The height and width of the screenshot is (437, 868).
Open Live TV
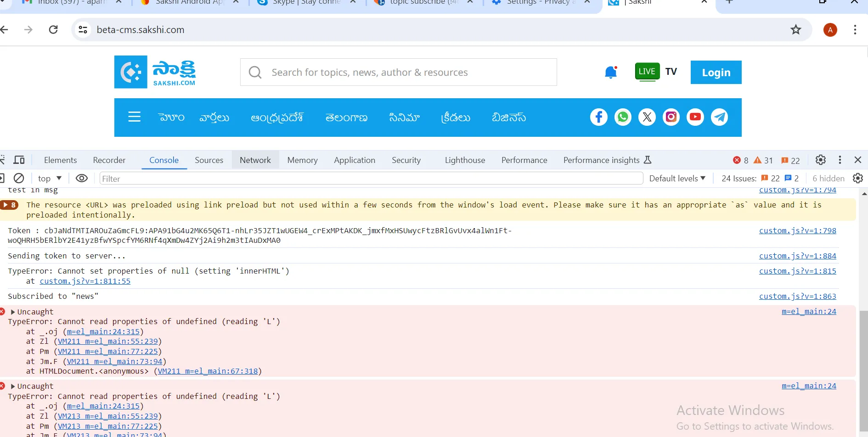point(656,72)
